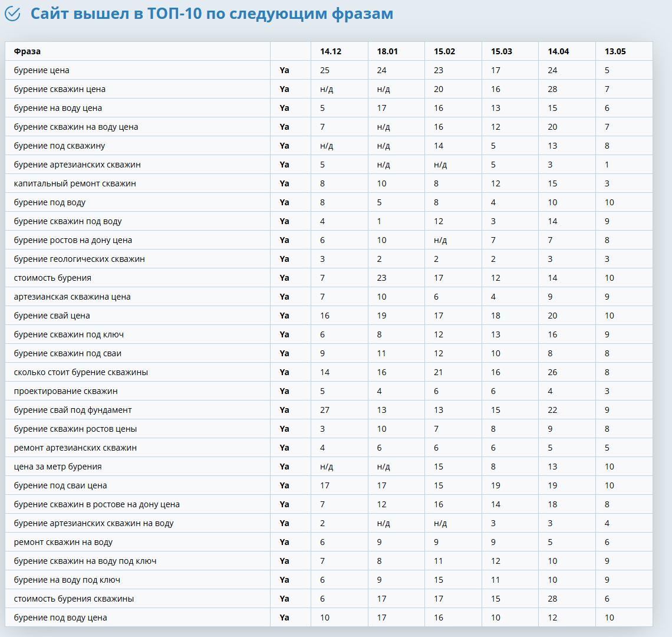Click the phrase 'бурение на воду цена'
This screenshot has width=672, height=637.
(58, 108)
